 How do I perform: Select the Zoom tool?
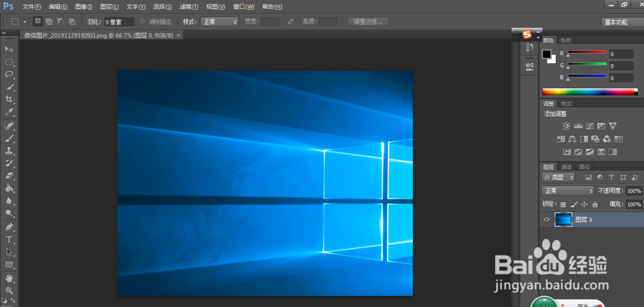9,290
